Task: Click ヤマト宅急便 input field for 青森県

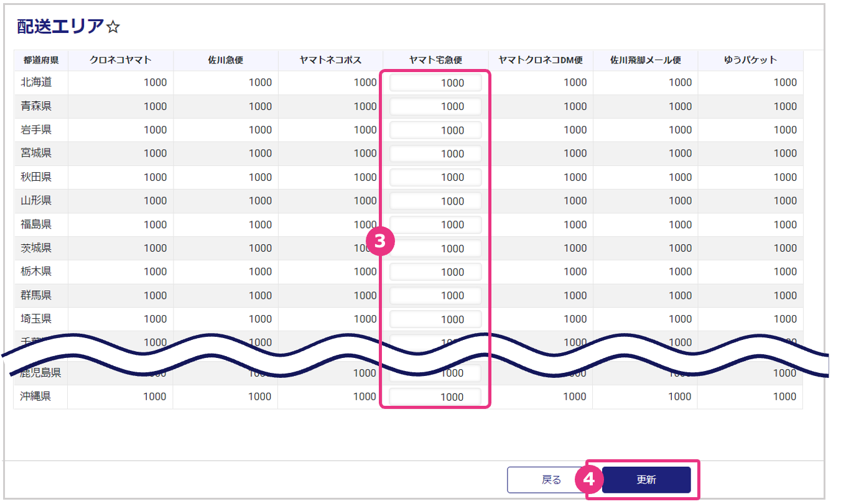Action: [435, 106]
